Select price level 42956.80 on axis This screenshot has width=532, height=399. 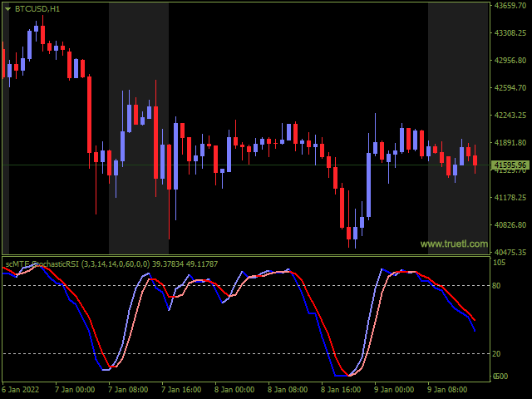coord(510,61)
